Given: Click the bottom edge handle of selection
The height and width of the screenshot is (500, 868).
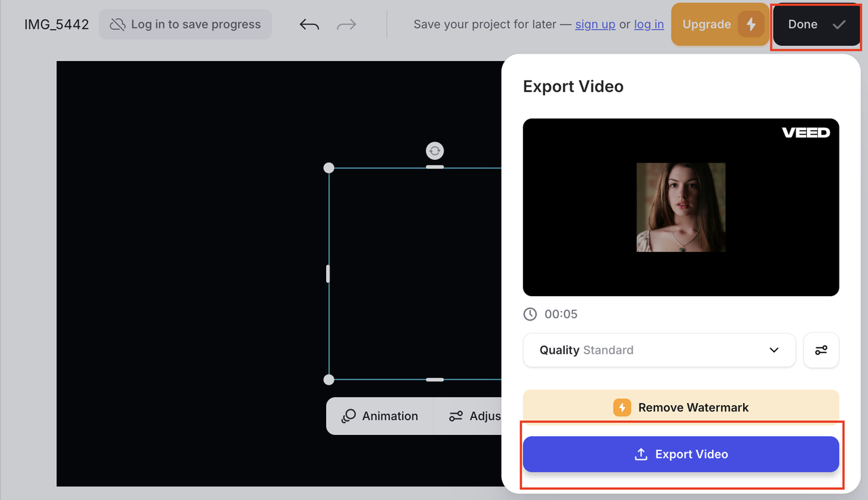Looking at the screenshot, I should tap(435, 379).
